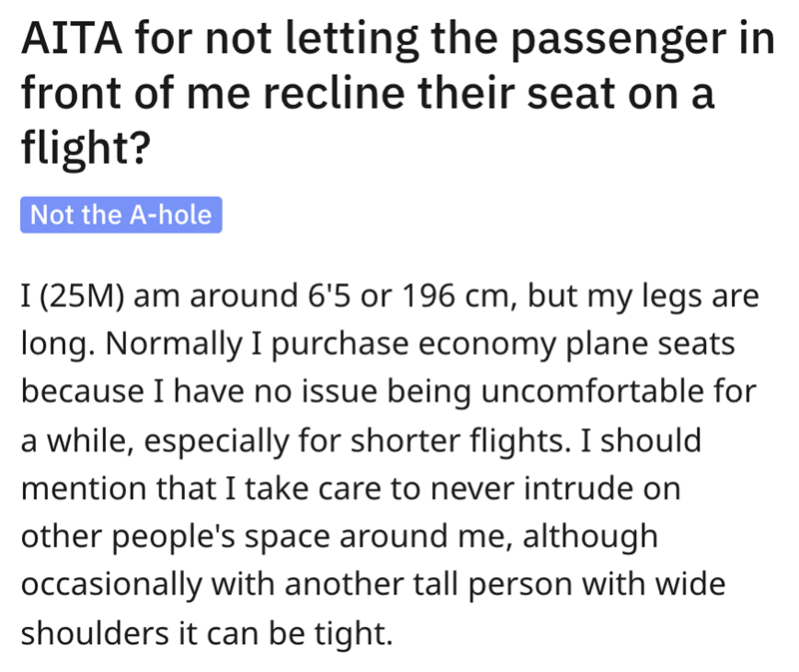Click the "Not the A-hole" flair tag
The height and width of the screenshot is (672, 799).
121,215
